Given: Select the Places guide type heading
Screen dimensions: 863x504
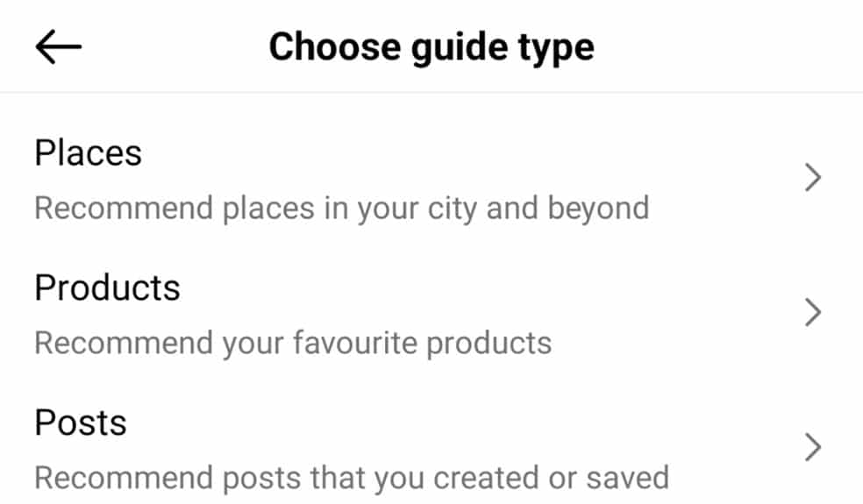Looking at the screenshot, I should tap(88, 153).
